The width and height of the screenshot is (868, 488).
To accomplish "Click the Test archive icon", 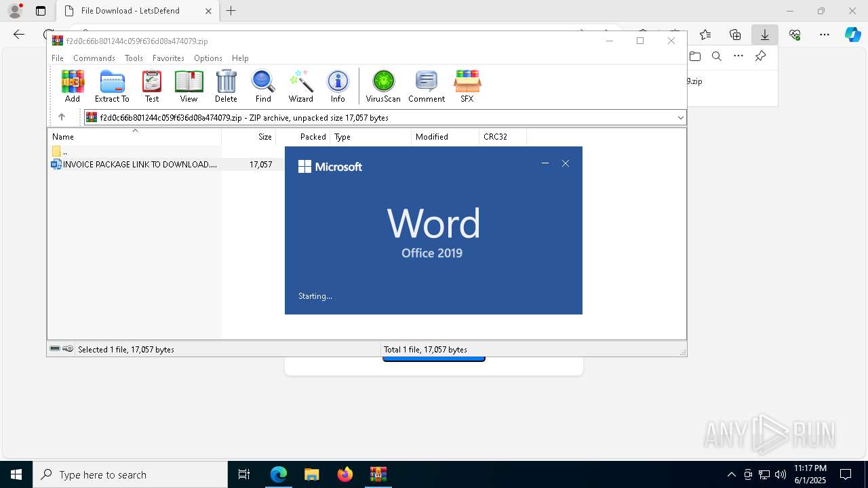I will pos(152,86).
